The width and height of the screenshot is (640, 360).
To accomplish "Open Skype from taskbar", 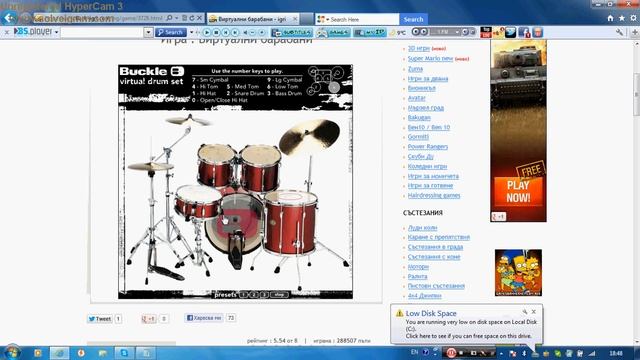I will (x=124, y=353).
